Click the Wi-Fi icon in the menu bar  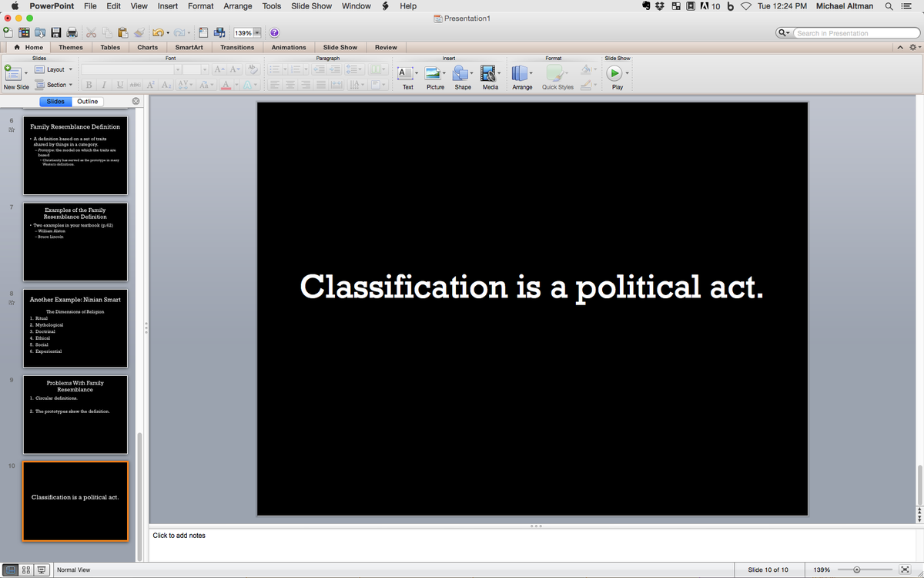click(746, 6)
